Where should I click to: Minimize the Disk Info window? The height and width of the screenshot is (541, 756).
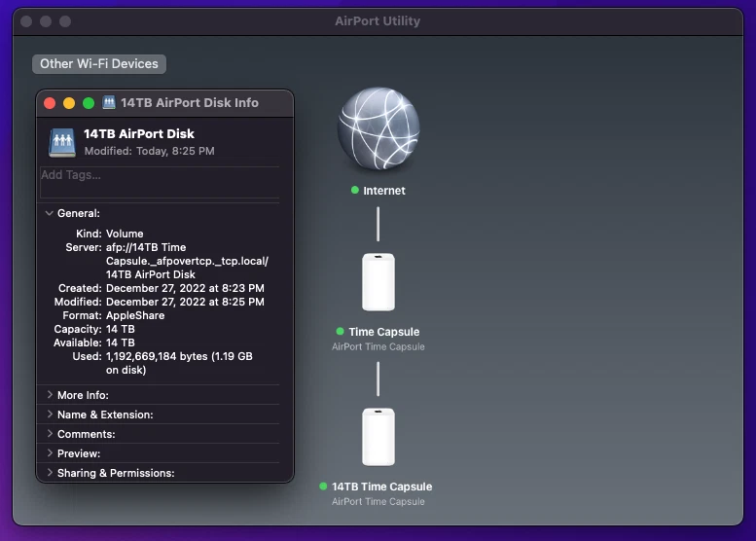tap(69, 103)
